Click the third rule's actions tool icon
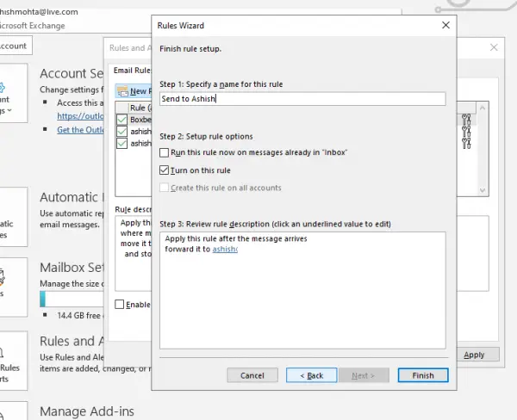 coord(466,143)
